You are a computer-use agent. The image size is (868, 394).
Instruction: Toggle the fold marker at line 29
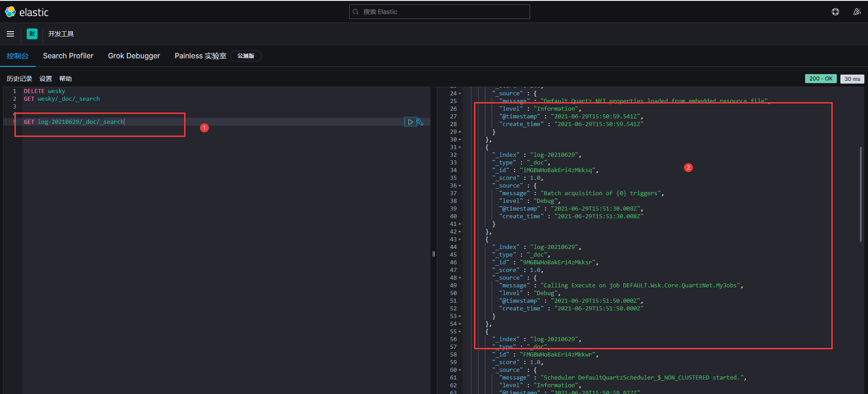[x=460, y=132]
